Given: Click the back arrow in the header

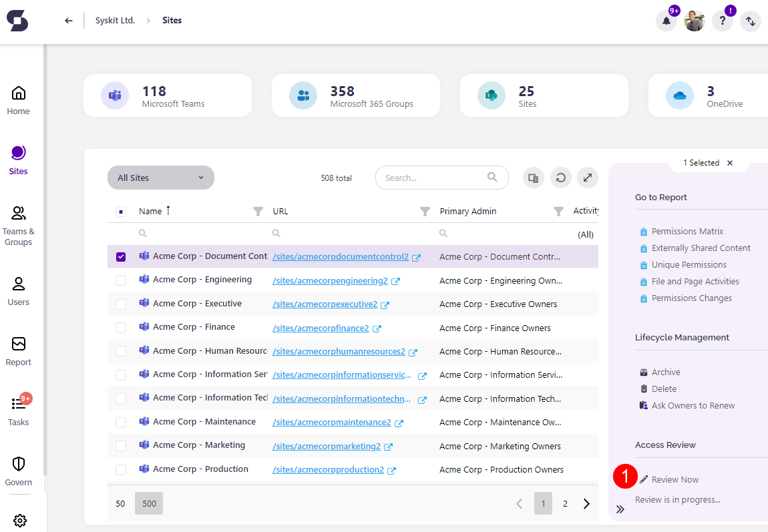Looking at the screenshot, I should tap(68, 21).
